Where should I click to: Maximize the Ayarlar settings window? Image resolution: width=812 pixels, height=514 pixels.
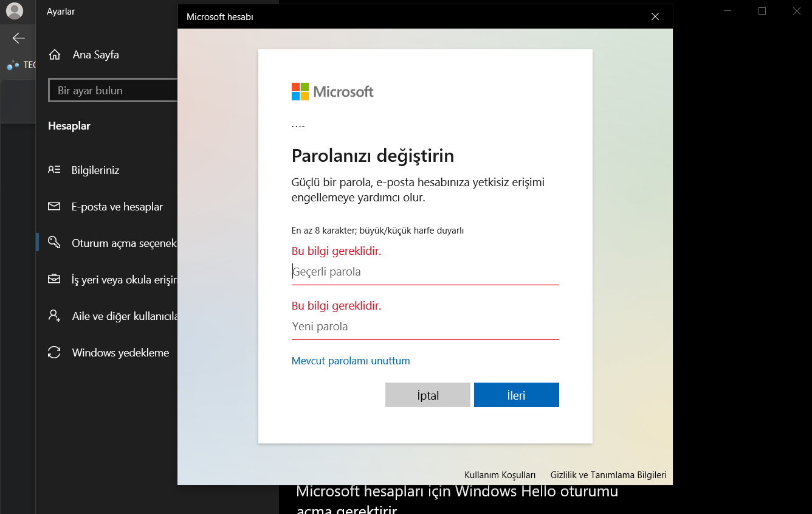(762, 11)
